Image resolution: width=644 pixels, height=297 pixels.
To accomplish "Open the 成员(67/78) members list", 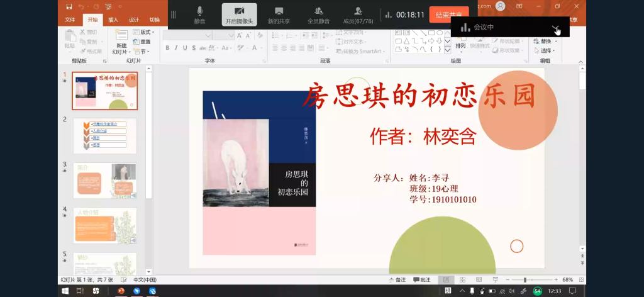I will pyautogui.click(x=358, y=14).
